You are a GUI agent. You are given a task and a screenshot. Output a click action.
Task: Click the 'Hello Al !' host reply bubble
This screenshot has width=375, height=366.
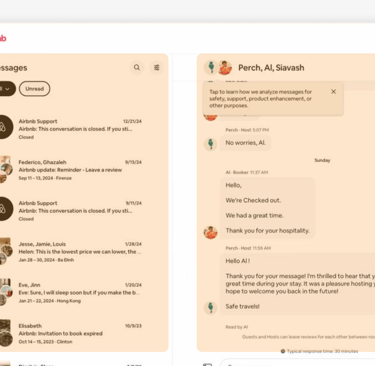(297, 284)
